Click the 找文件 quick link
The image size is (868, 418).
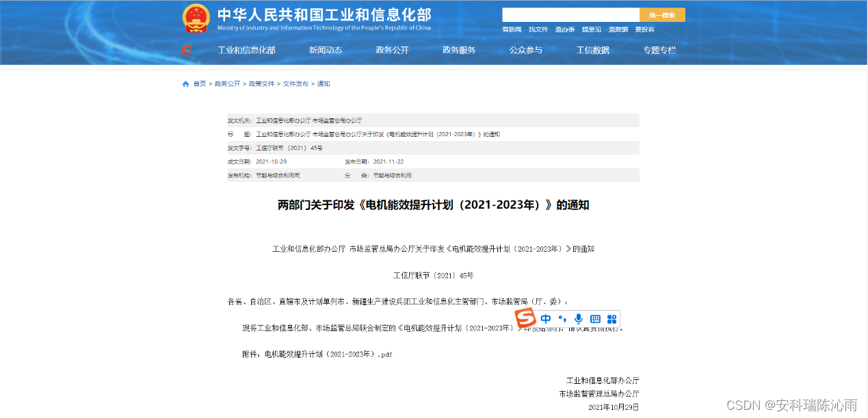538,29
